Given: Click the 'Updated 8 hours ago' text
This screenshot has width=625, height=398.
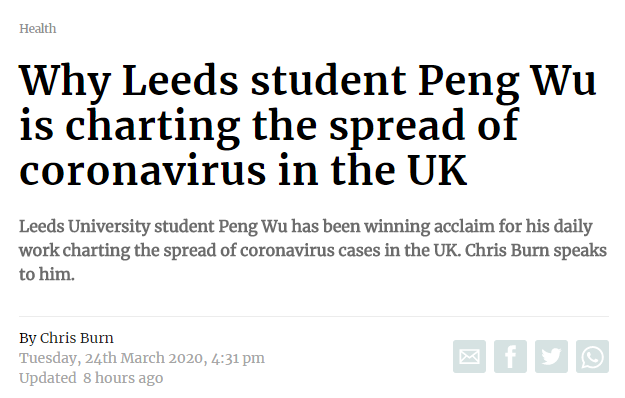Looking at the screenshot, I should (x=91, y=378).
